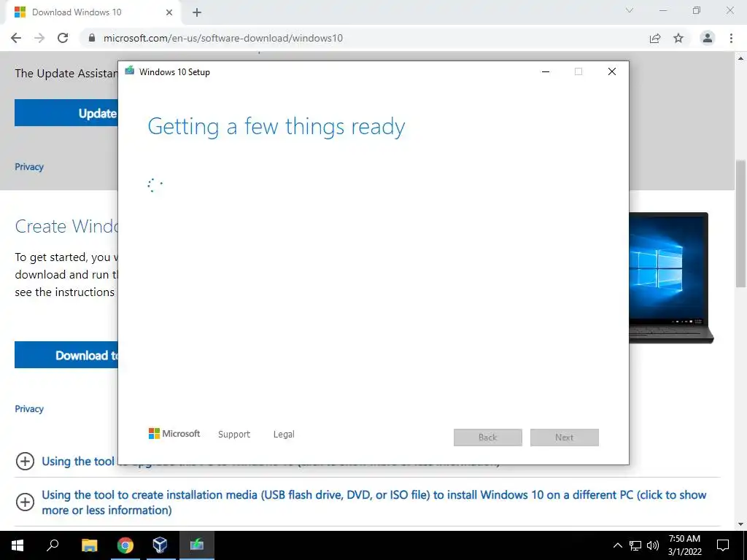Click the Privacy link under Update button

pos(29,167)
